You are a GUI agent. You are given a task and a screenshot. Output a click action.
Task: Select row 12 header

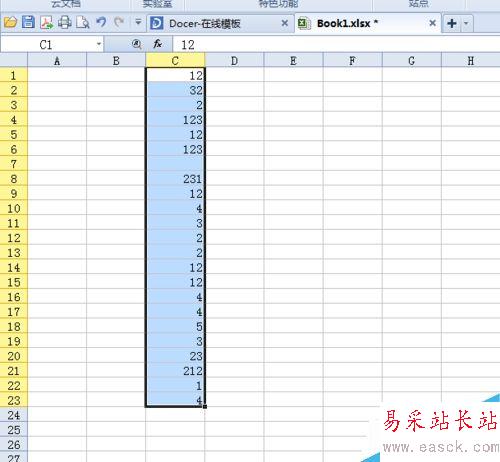(14, 238)
